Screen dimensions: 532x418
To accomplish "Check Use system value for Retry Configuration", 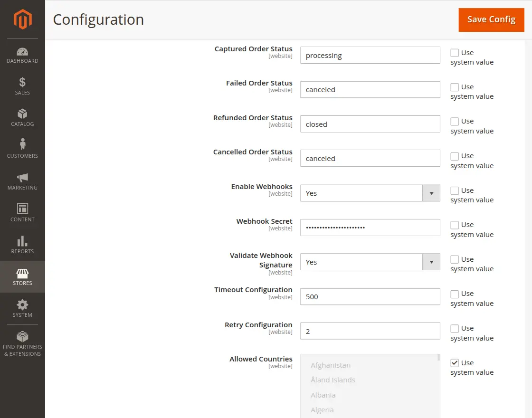I will pos(455,328).
